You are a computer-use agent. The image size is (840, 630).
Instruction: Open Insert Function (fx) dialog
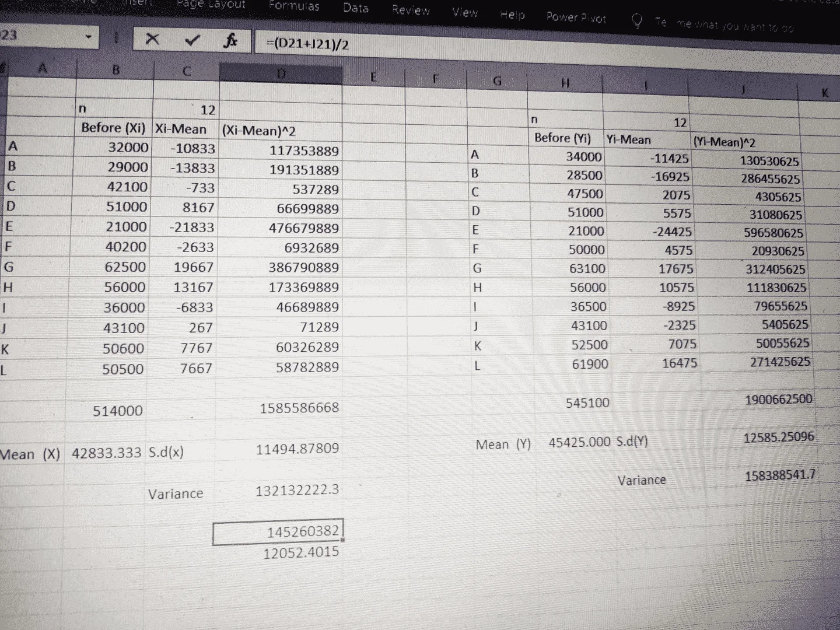pos(230,41)
